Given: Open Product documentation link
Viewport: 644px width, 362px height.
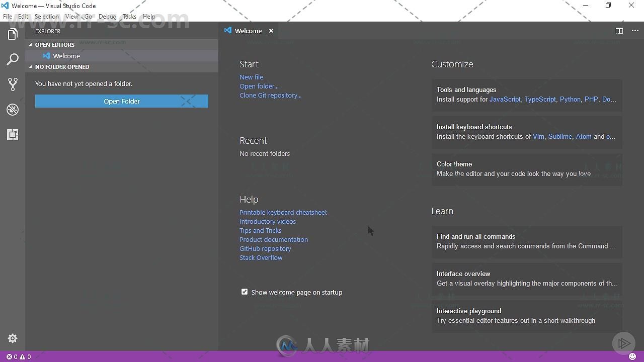Looking at the screenshot, I should pyautogui.click(x=274, y=239).
